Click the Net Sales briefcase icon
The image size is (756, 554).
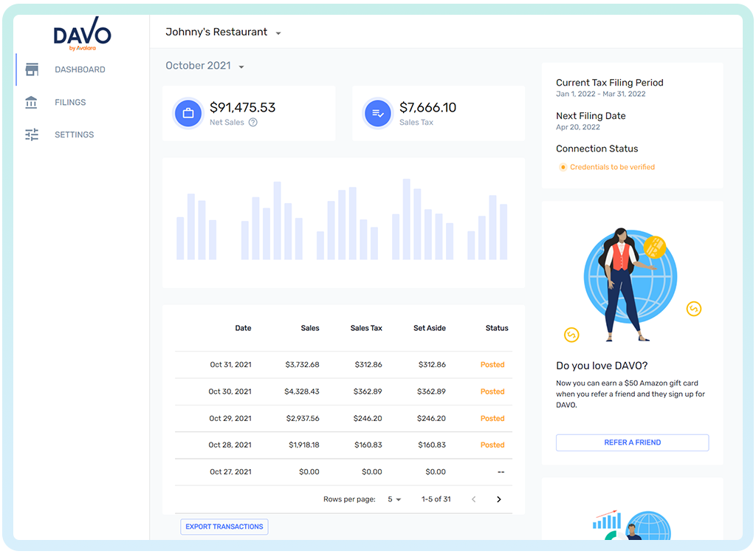click(x=188, y=113)
